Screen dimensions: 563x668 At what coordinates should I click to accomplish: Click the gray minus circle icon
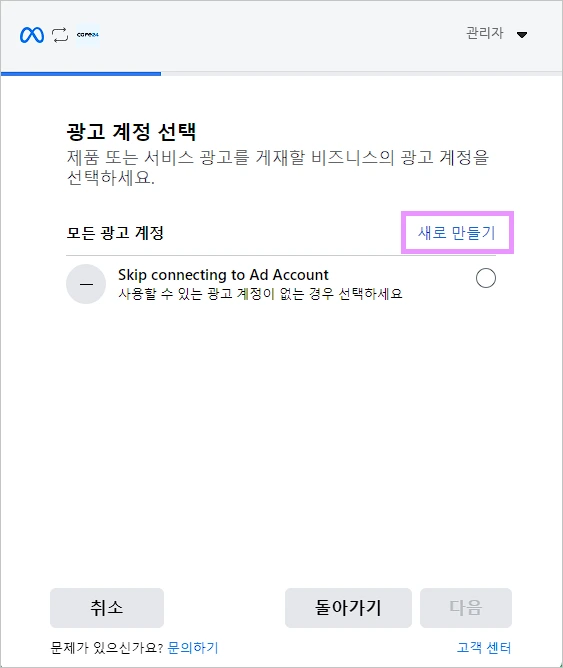(86, 284)
